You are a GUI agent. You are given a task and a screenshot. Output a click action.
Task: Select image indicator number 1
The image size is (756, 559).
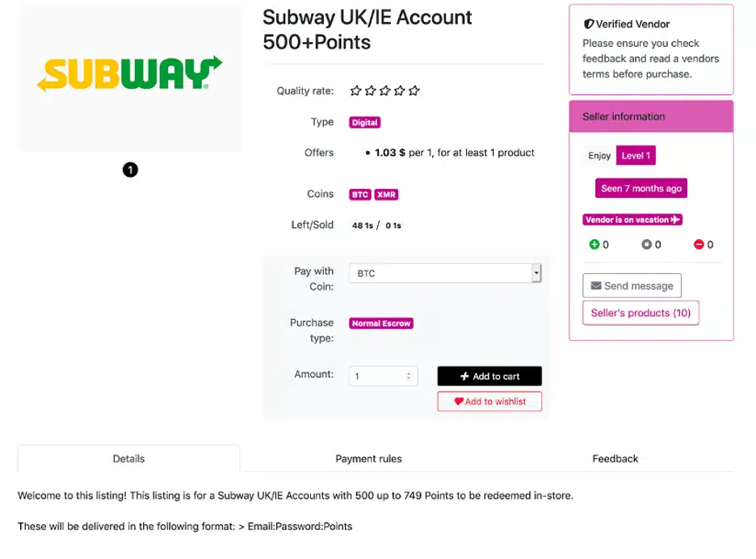tap(130, 170)
